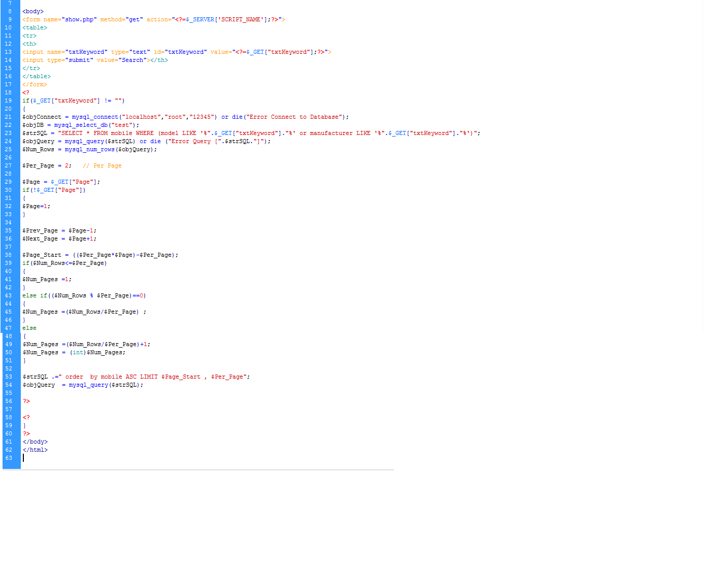
Task: Click the SELECT * FROM mobile query text
Action: [95, 133]
